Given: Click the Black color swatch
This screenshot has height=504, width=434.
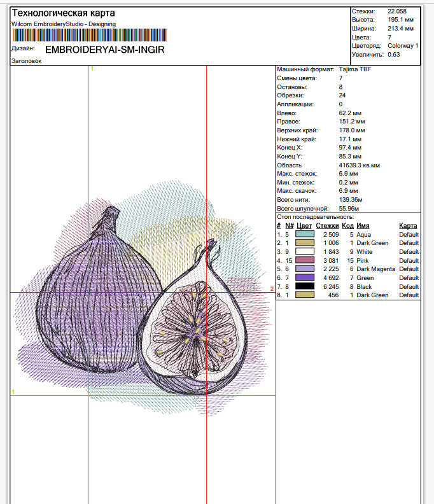Looking at the screenshot, I should (305, 286).
